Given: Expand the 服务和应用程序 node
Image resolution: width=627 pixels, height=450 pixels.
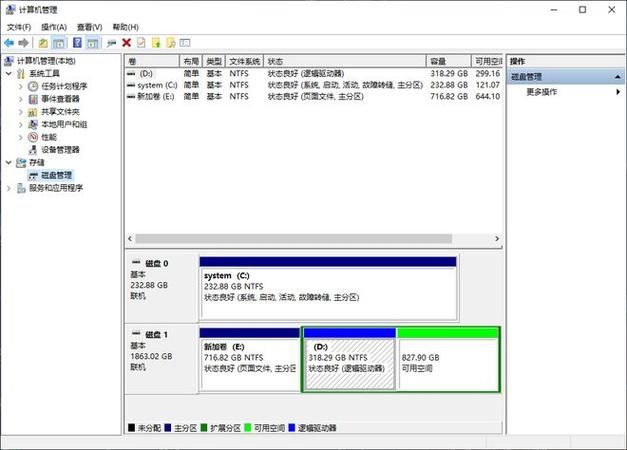Looking at the screenshot, I should point(10,187).
